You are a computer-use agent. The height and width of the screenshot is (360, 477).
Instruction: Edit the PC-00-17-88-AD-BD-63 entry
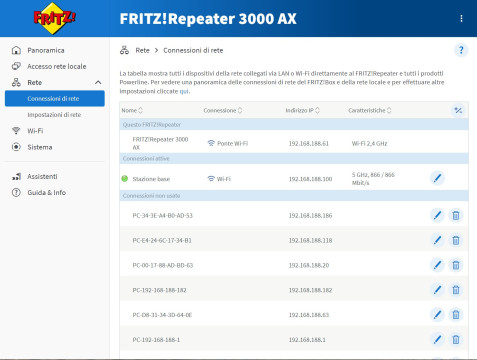point(437,265)
